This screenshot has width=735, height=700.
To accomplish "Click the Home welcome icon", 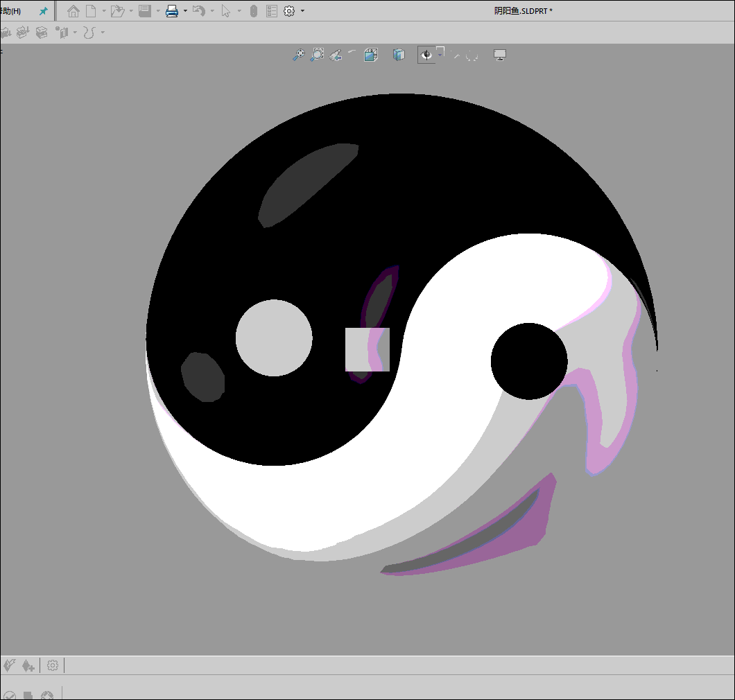I will [73, 11].
